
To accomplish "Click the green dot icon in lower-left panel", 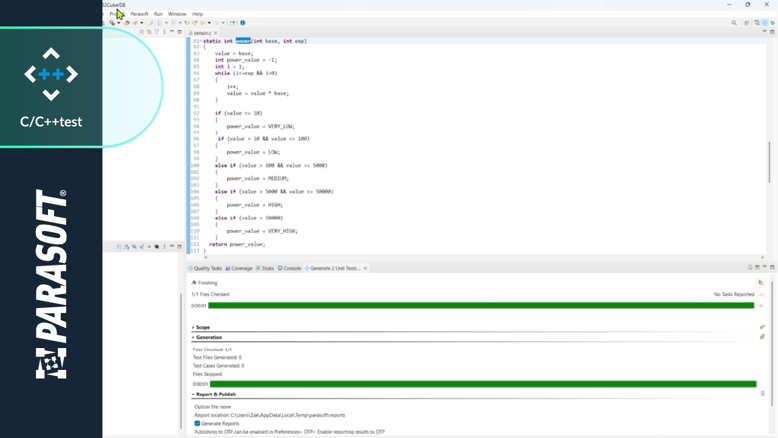I will pyautogui.click(x=149, y=247).
